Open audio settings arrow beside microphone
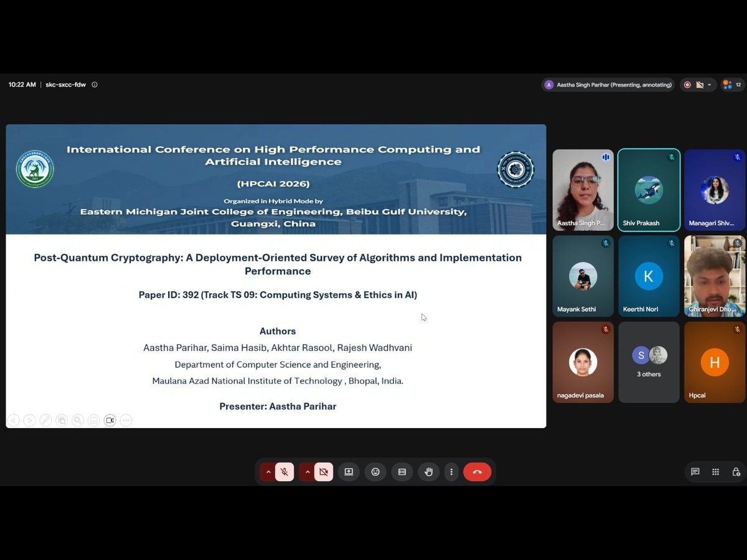Screen dimensions: 747x560 click(x=268, y=472)
